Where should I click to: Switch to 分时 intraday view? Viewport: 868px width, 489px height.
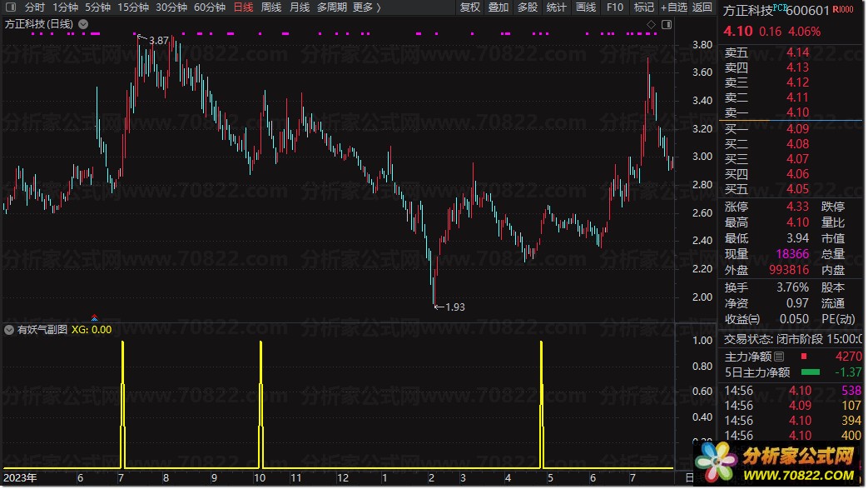coord(34,7)
